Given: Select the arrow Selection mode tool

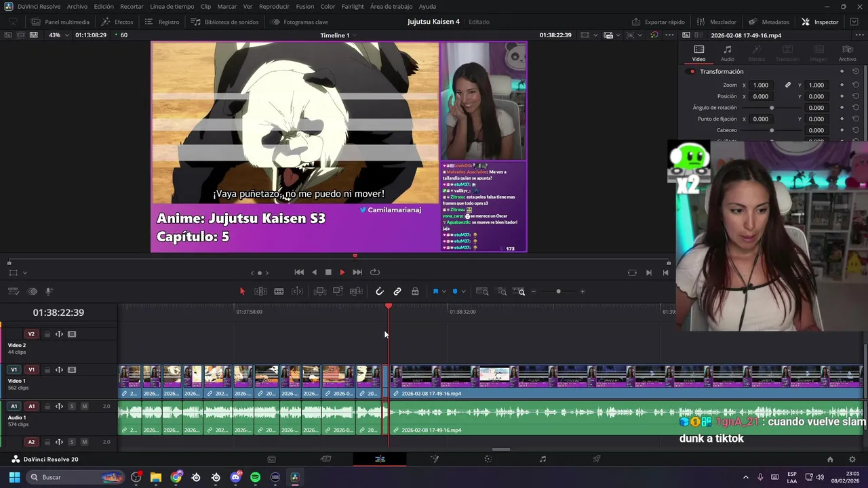Looking at the screenshot, I should click(x=242, y=291).
